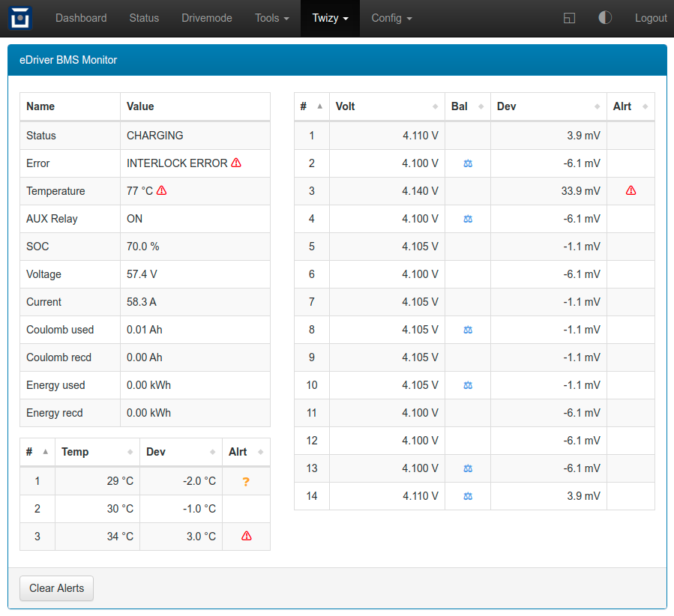Click the Interlock Error warning icon
674x616 pixels.
point(236,163)
